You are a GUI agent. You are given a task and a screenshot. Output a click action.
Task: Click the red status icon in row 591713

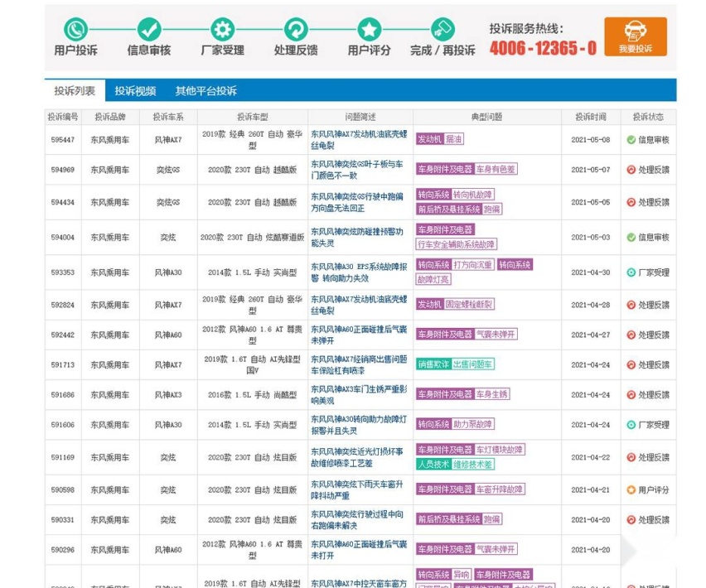(x=631, y=365)
